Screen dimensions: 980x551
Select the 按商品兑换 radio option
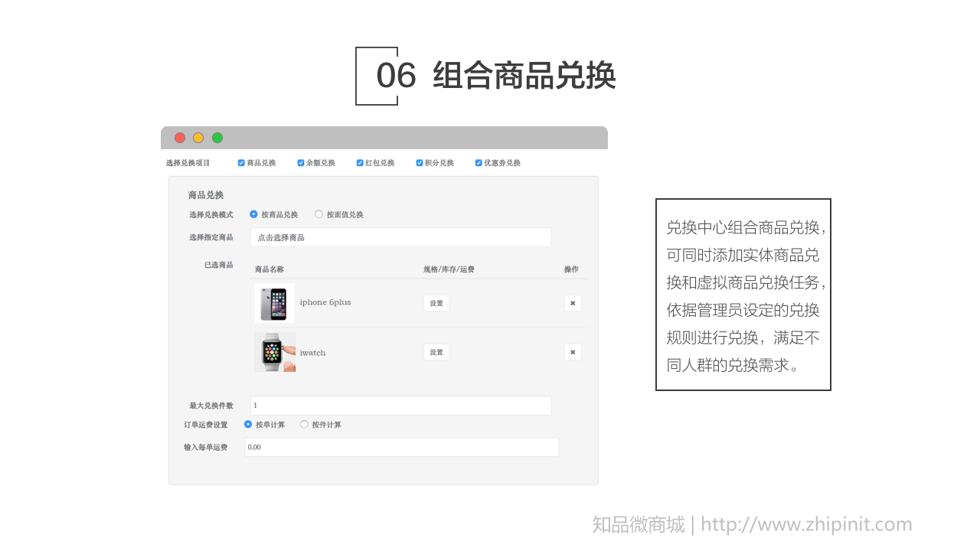[x=253, y=214]
